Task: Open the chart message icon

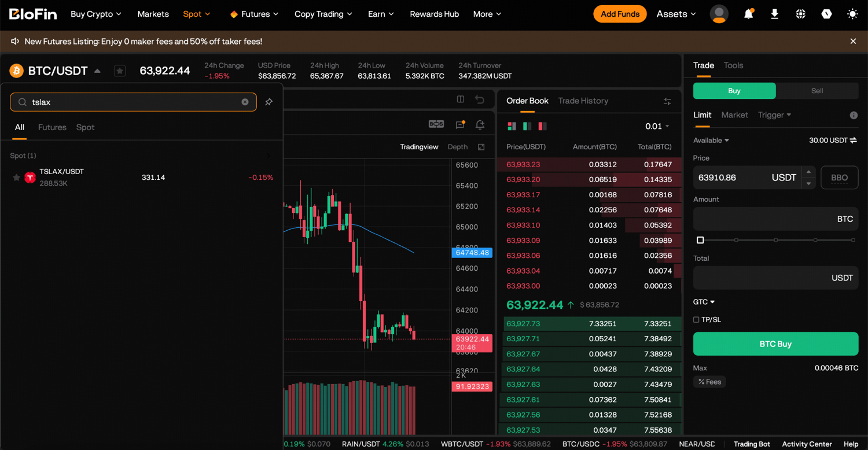Action: (461, 124)
